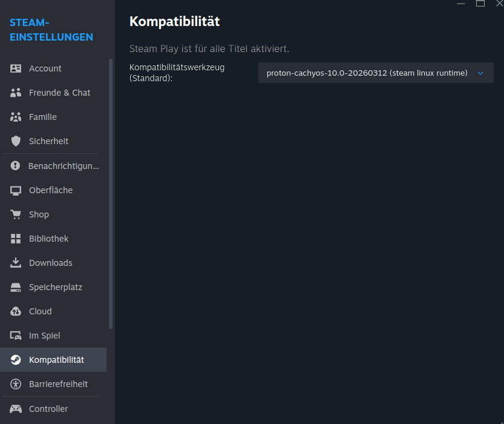The height and width of the screenshot is (424, 504).
Task: Click the Shop shopping cart icon
Action: tap(16, 214)
